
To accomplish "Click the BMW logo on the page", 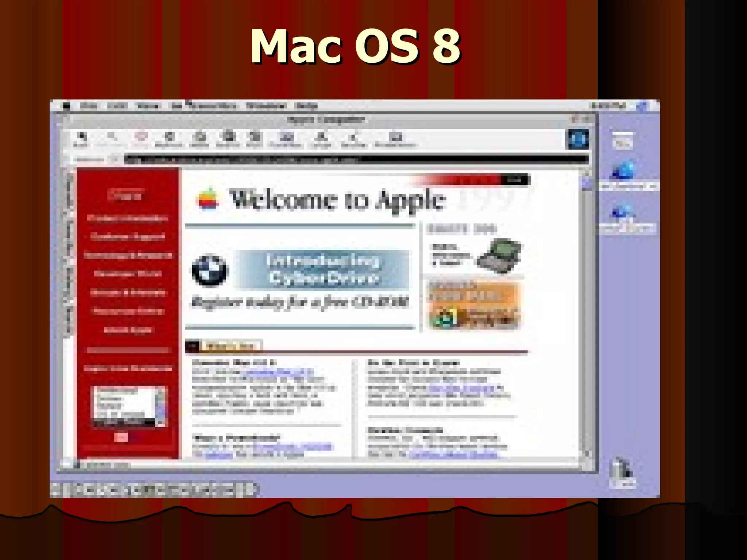I will pos(209,271).
